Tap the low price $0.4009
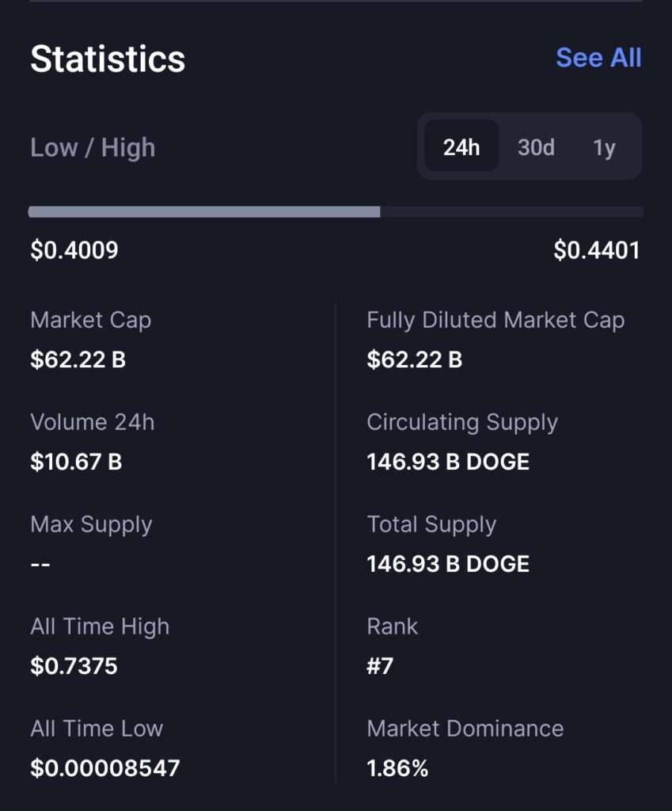Image resolution: width=672 pixels, height=811 pixels. (74, 249)
